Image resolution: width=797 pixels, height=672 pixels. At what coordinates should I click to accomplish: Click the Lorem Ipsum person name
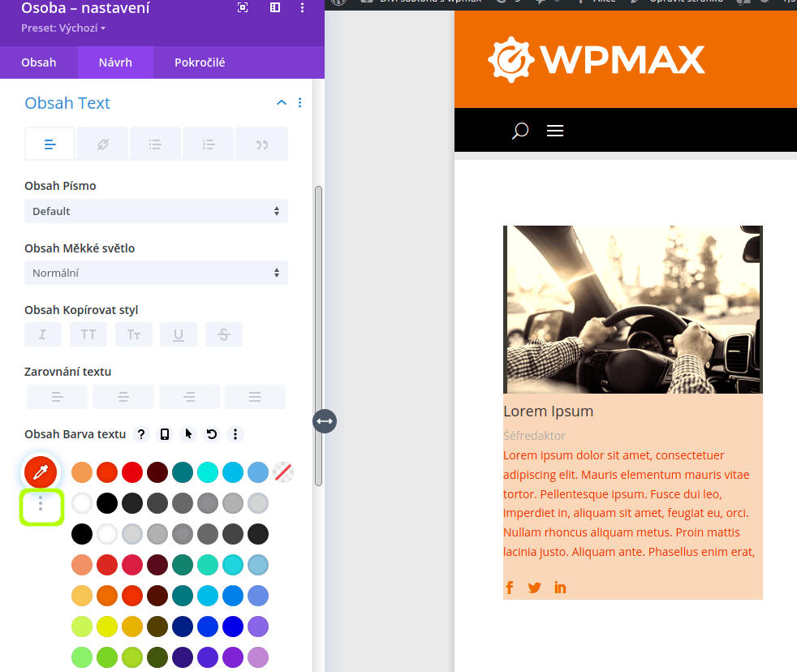pos(549,411)
